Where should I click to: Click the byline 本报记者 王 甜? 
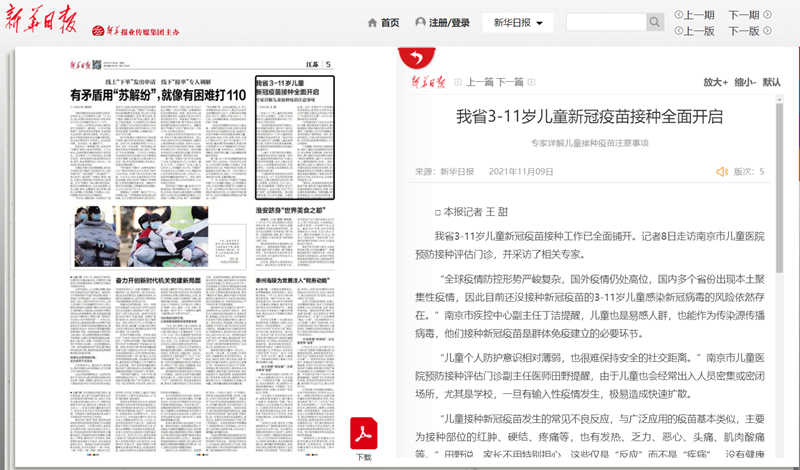[x=471, y=212]
